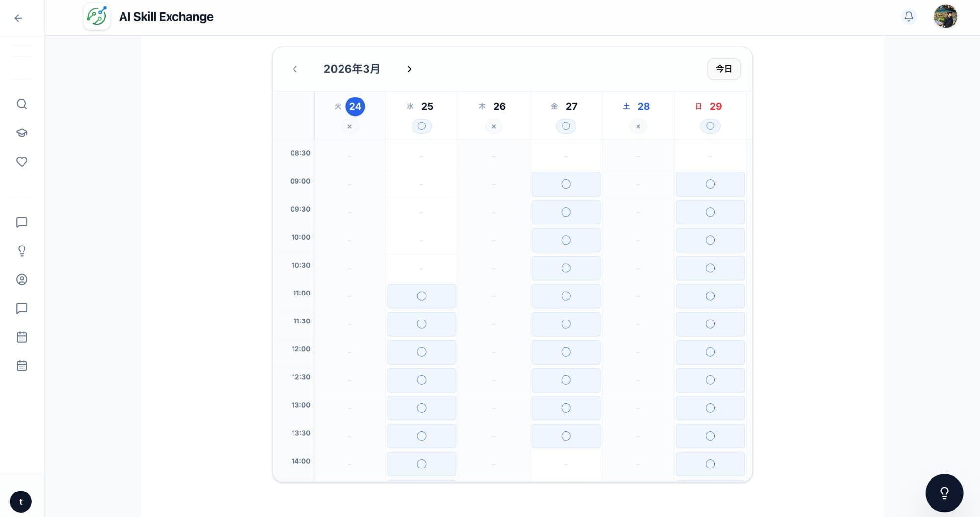Click the floating lightbulb help button
This screenshot has height=517, width=980.
click(x=944, y=492)
